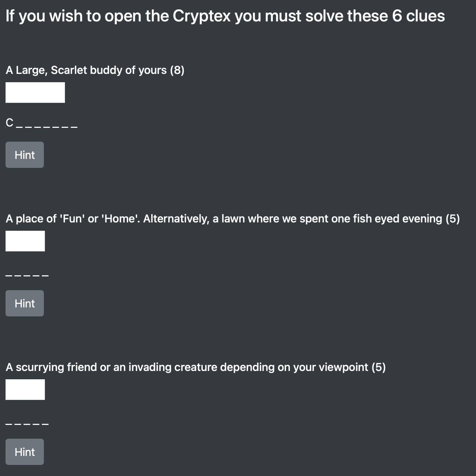Click the '6 clues' text in the heading
This screenshot has height=476, width=476.
[418, 16]
